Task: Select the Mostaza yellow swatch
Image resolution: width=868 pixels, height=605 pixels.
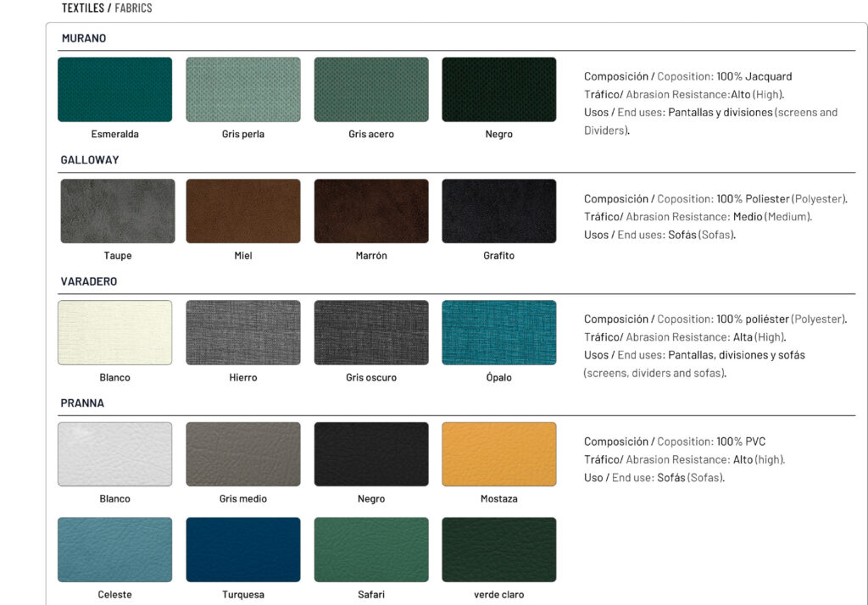Action: click(498, 454)
